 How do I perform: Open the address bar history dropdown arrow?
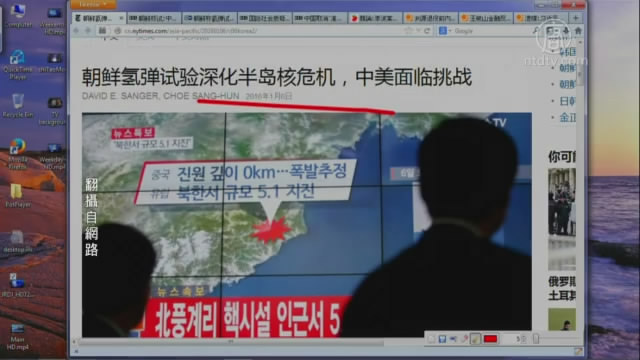(x=418, y=31)
